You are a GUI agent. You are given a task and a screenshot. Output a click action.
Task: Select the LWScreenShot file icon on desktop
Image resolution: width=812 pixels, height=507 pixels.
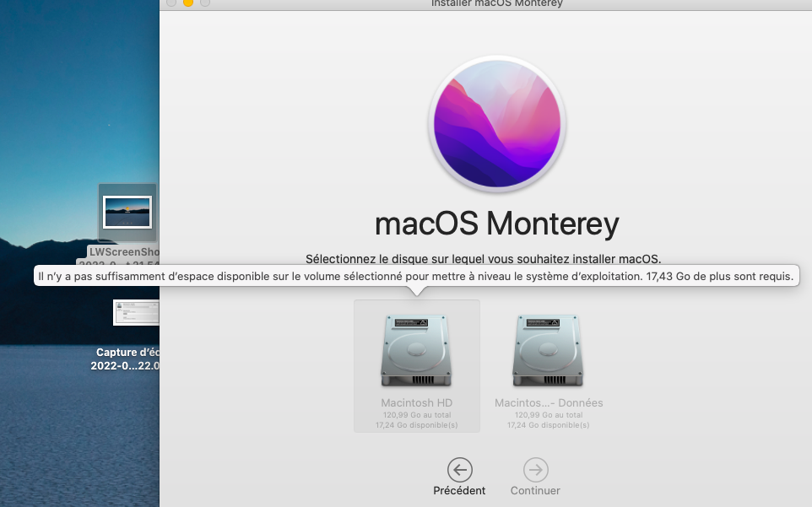click(x=127, y=213)
